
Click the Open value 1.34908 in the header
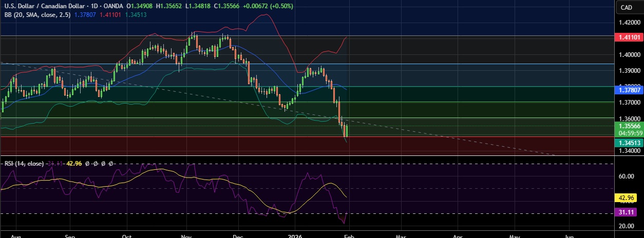point(141,7)
